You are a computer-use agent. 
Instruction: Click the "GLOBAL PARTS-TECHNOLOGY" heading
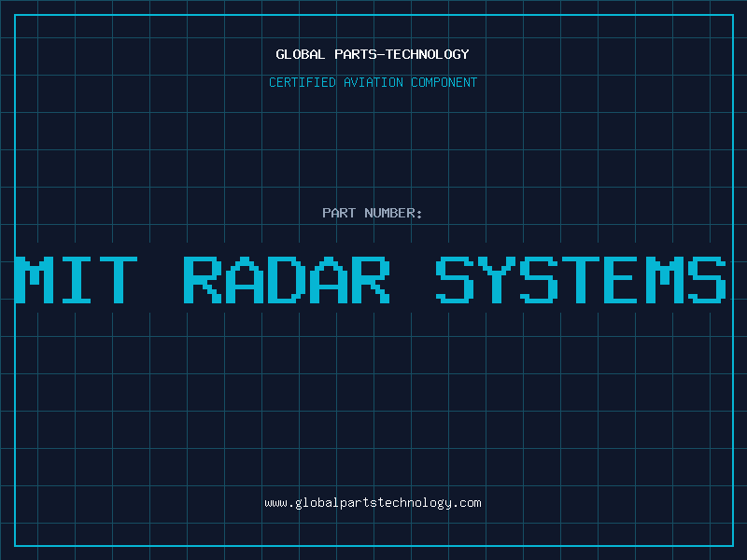(x=373, y=54)
